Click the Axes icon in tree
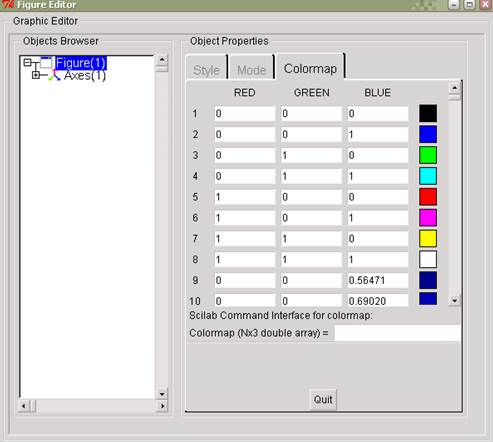The image size is (493, 442). [54, 76]
